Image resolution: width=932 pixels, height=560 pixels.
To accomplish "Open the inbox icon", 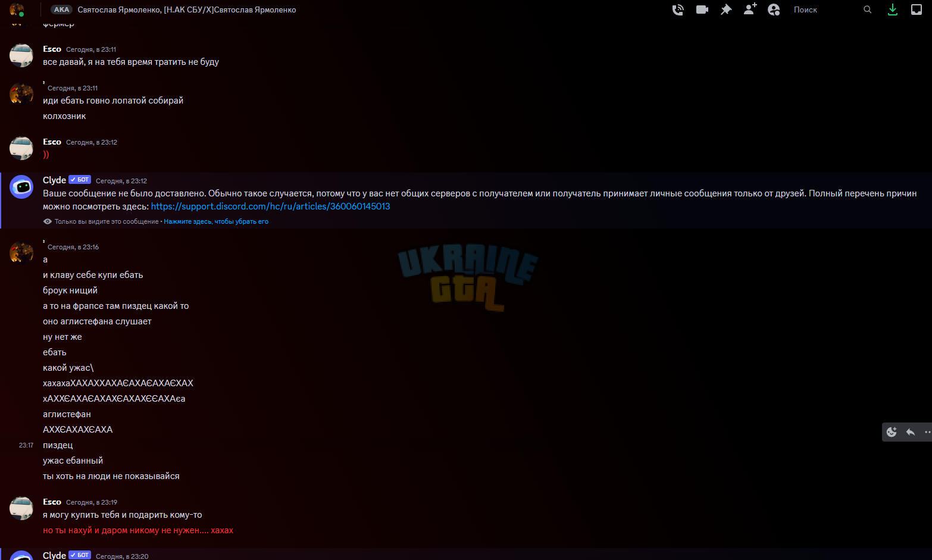I will click(917, 10).
